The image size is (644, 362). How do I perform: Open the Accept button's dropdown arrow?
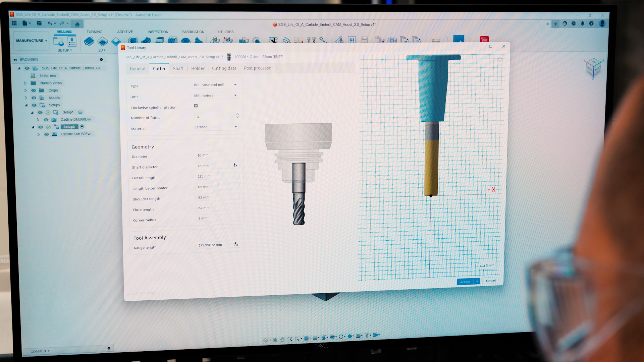pyautogui.click(x=477, y=282)
